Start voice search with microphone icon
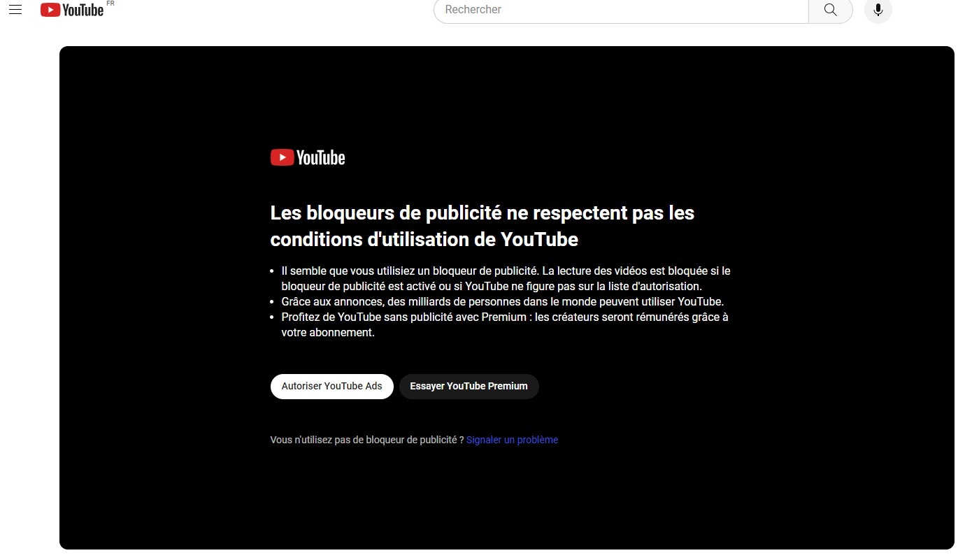Image resolution: width=965 pixels, height=560 pixels. tap(878, 10)
